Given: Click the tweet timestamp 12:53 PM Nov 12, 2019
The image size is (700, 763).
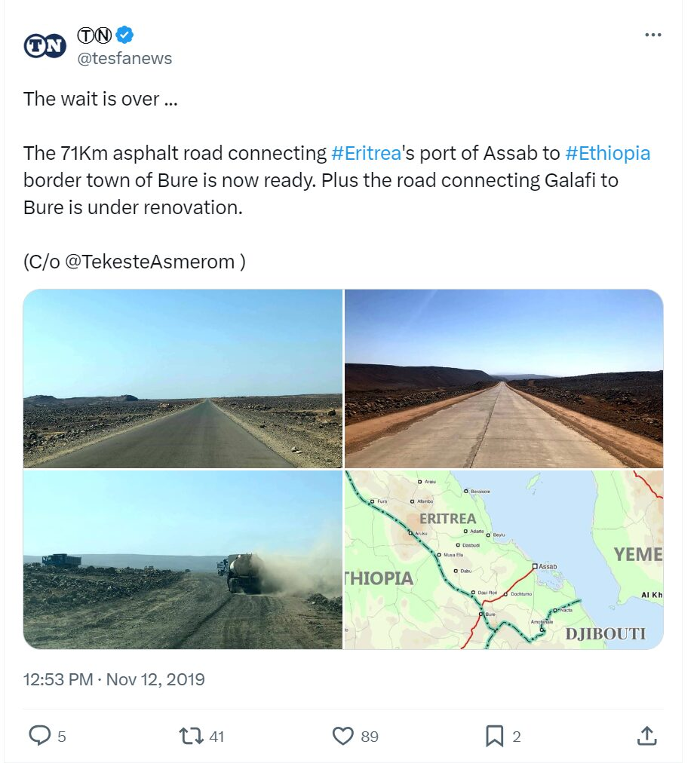Looking at the screenshot, I should click(x=114, y=679).
